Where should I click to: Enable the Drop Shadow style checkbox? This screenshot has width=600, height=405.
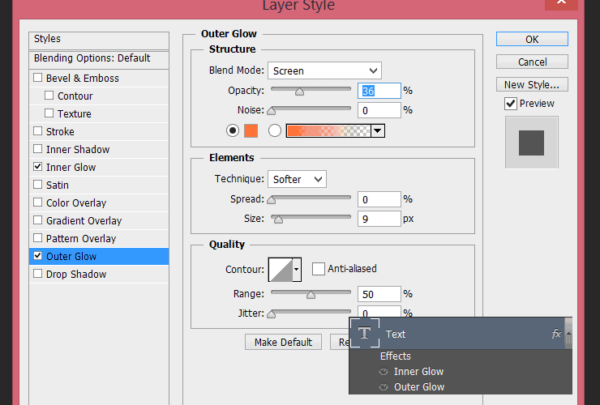38,274
